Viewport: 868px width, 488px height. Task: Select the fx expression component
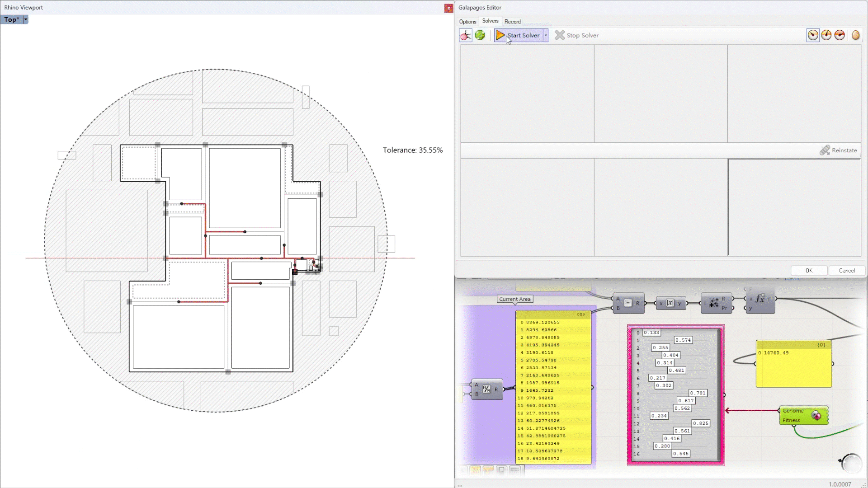(x=760, y=300)
